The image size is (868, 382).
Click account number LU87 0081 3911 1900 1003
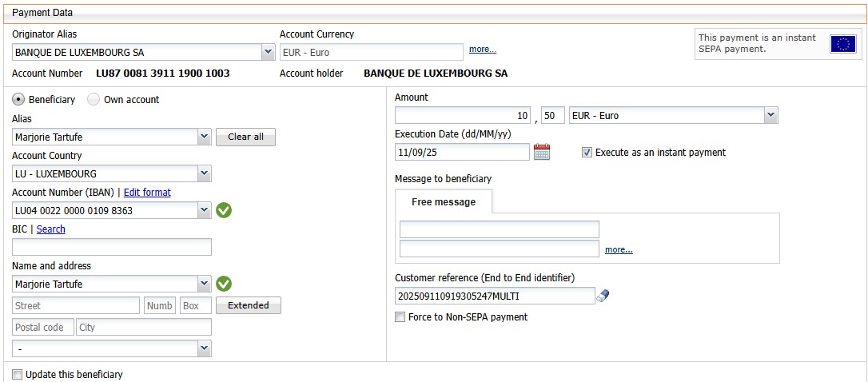coord(163,73)
